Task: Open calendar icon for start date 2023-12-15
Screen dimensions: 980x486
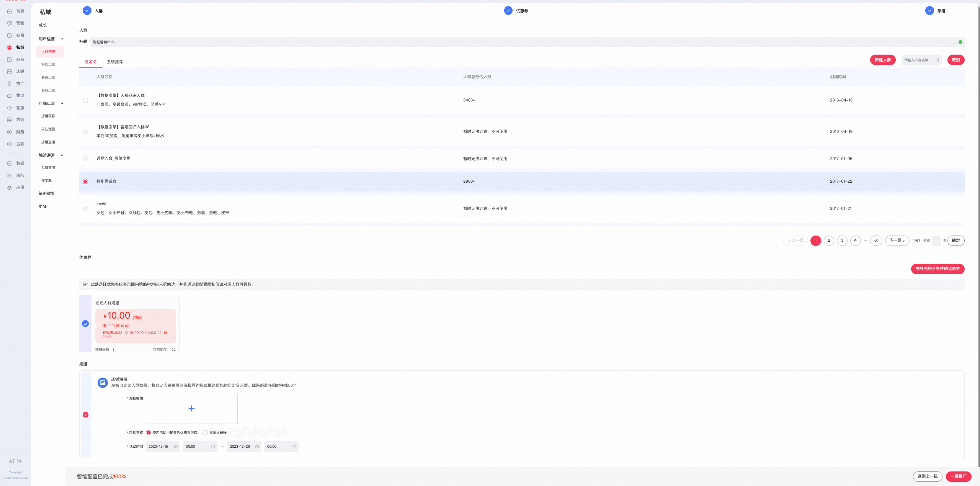Action: click(x=176, y=447)
